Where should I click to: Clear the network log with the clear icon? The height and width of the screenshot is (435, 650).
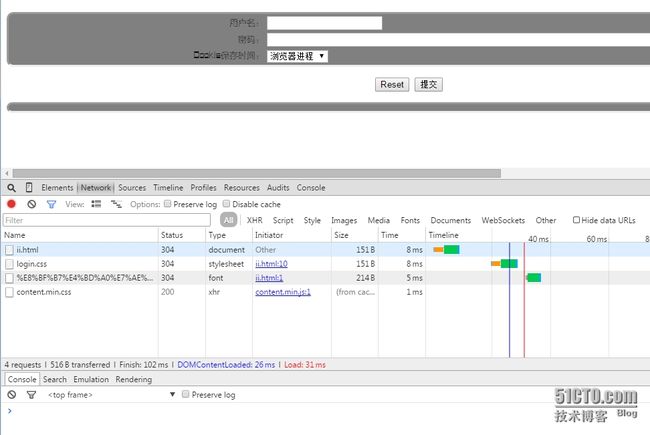click(32, 204)
